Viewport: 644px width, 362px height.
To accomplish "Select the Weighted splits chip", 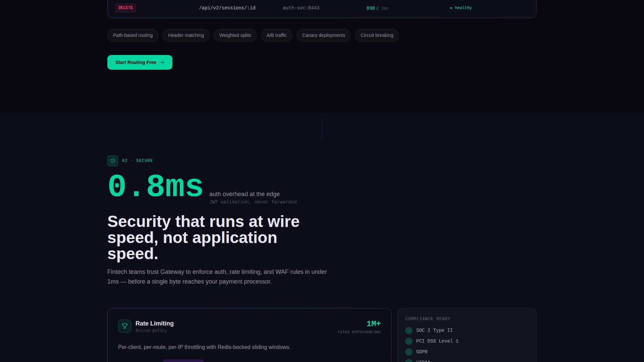I will click(x=235, y=35).
